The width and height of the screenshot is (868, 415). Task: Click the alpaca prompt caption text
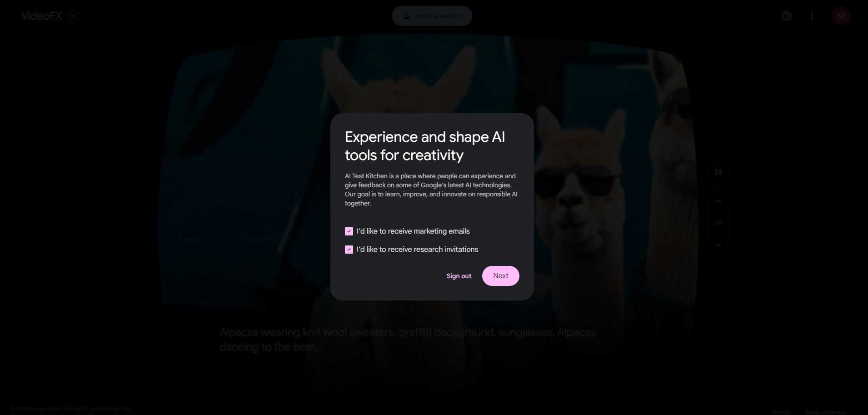[x=408, y=340]
